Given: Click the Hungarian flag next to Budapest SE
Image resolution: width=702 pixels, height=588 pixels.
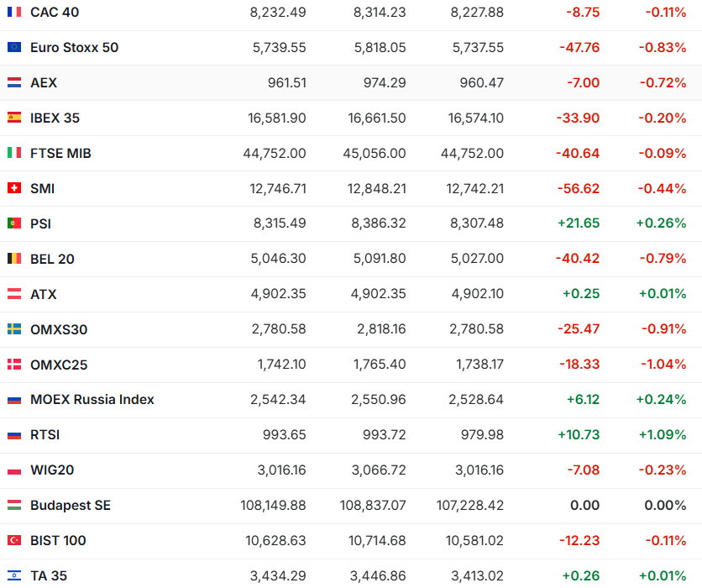Looking at the screenshot, I should (14, 506).
